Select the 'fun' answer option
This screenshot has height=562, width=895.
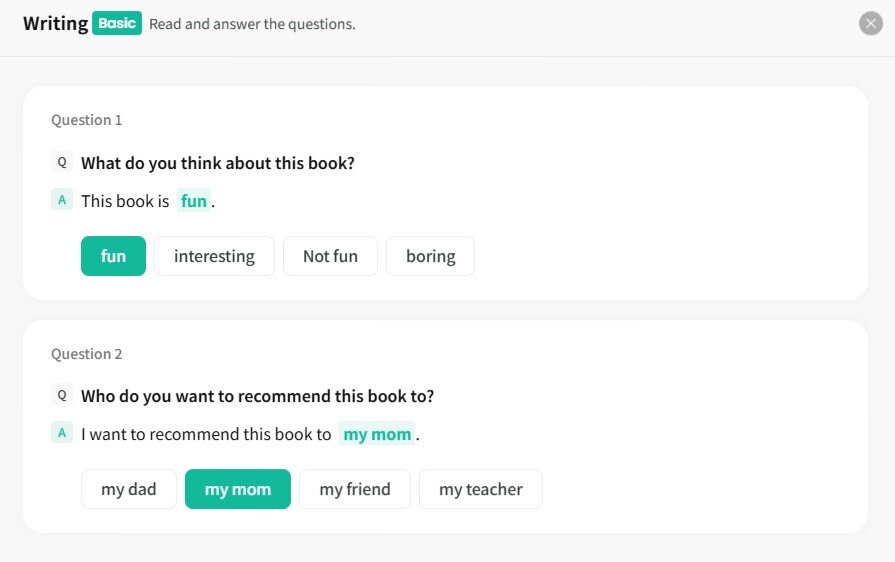point(113,256)
